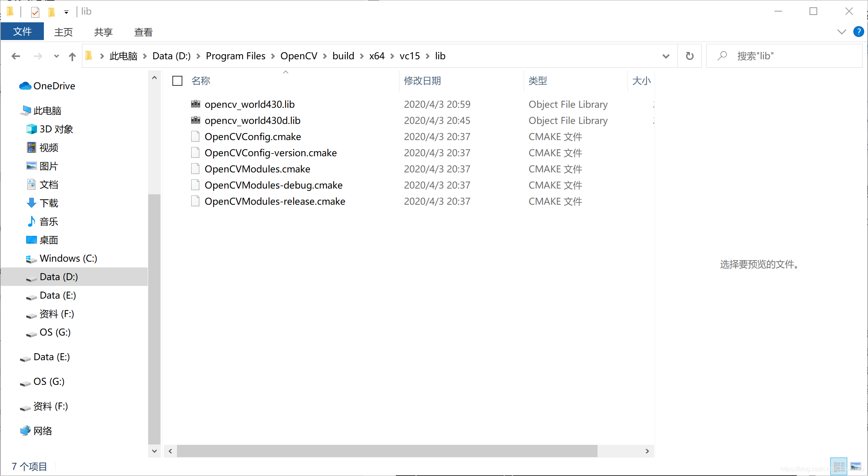
Task: Select the opencv_world430d.lib file icon
Action: pos(195,120)
